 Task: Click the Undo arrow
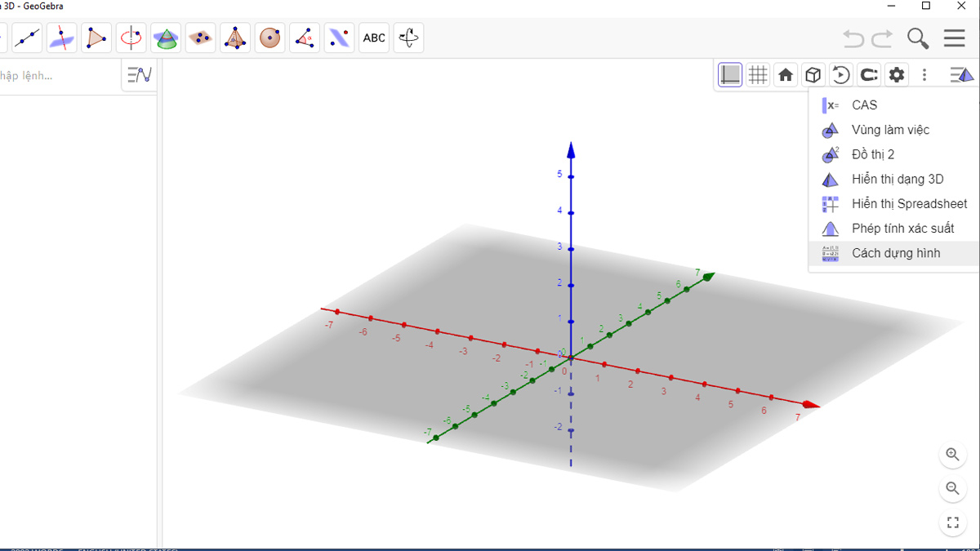click(x=853, y=38)
